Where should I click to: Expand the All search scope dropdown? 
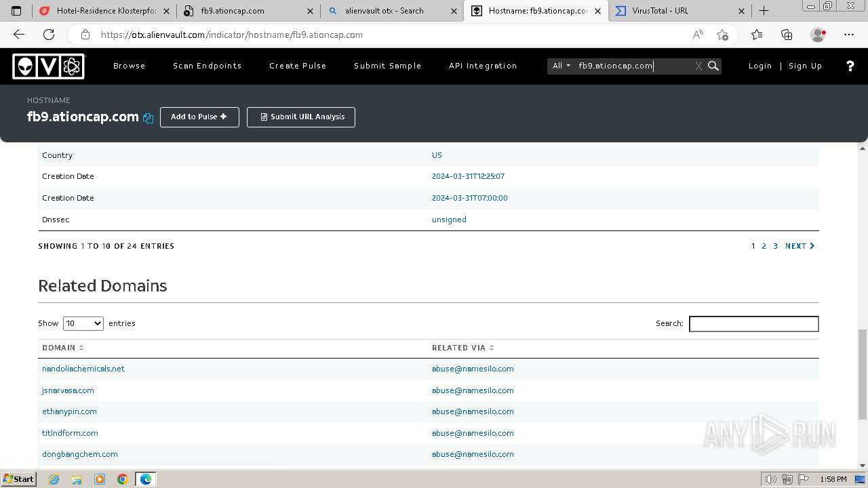[x=561, y=66]
